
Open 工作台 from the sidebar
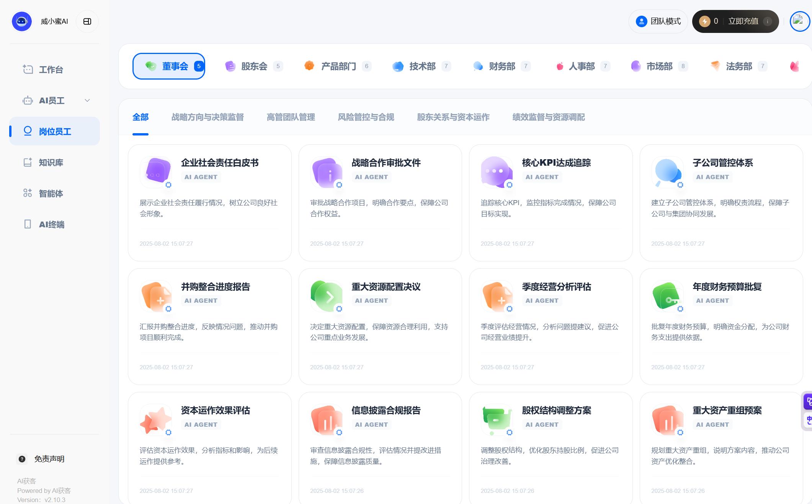point(54,70)
